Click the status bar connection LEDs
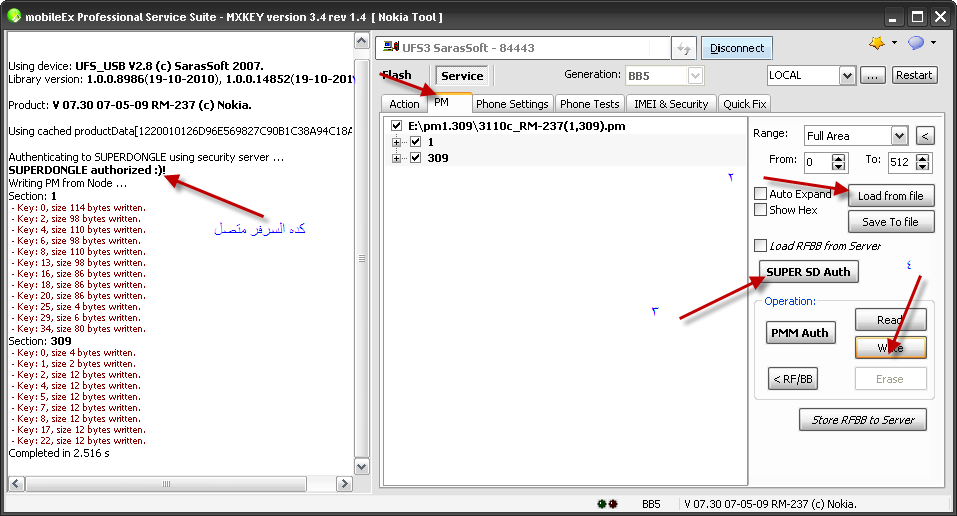Screen dimensions: 957x516 click(607, 504)
